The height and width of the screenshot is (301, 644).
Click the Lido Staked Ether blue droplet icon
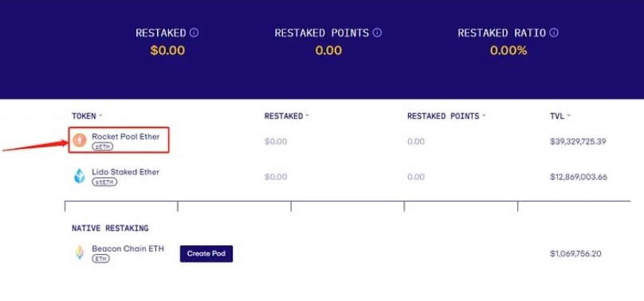(x=79, y=176)
